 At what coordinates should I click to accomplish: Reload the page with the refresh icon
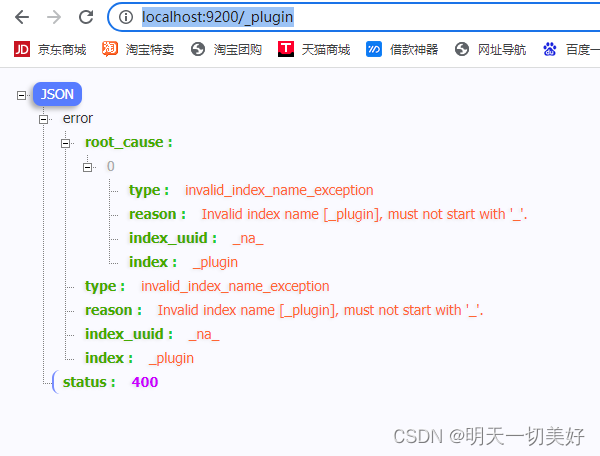(86, 17)
